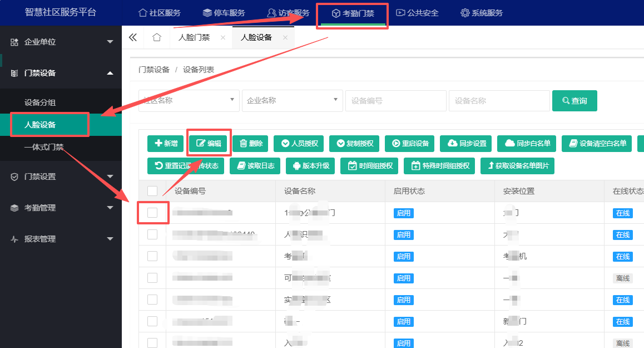Open the 社区名称 dropdown

tap(189, 101)
